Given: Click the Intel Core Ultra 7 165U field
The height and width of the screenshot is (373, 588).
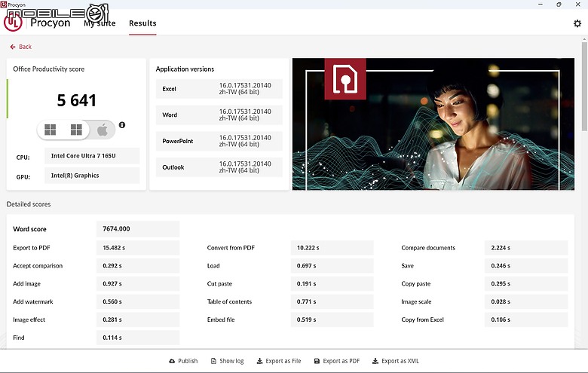Looking at the screenshot, I should [x=92, y=156].
